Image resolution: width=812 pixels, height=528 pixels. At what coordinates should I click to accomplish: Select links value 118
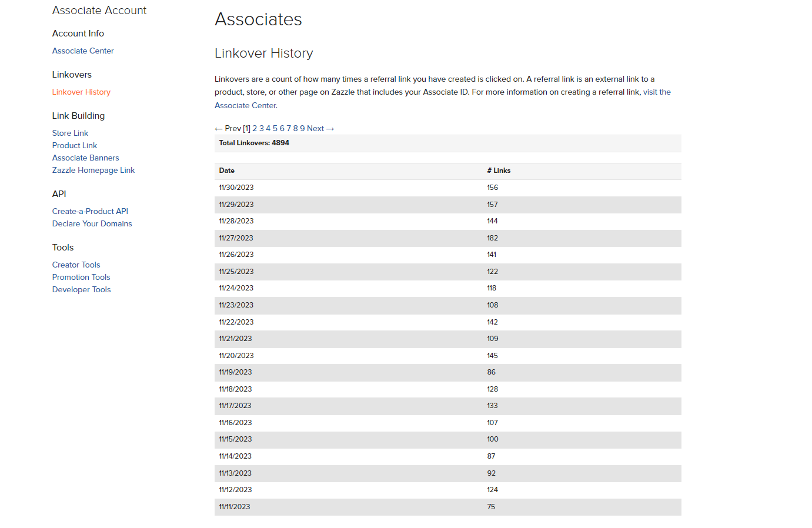coord(492,288)
